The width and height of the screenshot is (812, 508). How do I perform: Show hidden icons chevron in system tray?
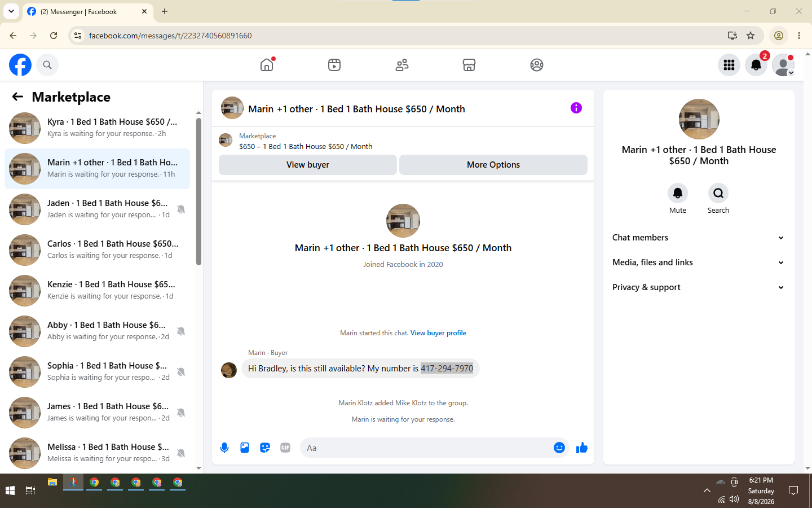[707, 491]
